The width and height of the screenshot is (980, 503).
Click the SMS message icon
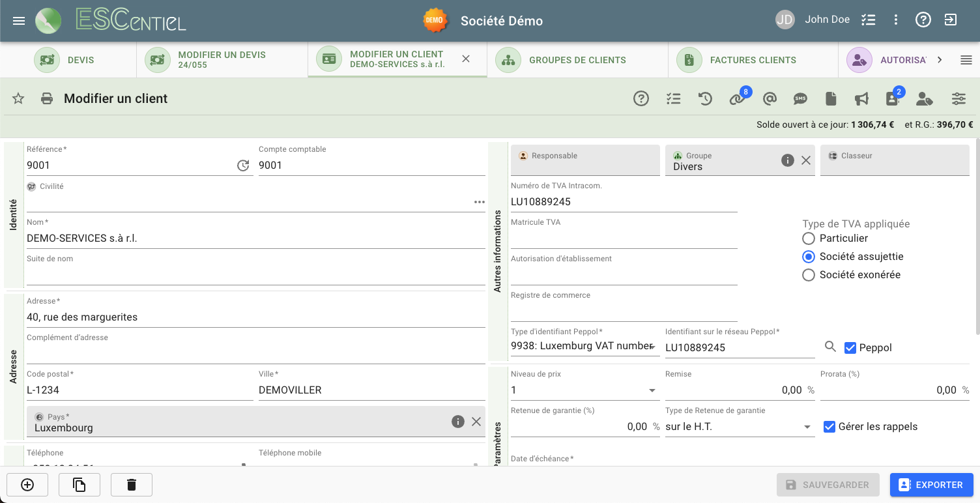pyautogui.click(x=800, y=99)
